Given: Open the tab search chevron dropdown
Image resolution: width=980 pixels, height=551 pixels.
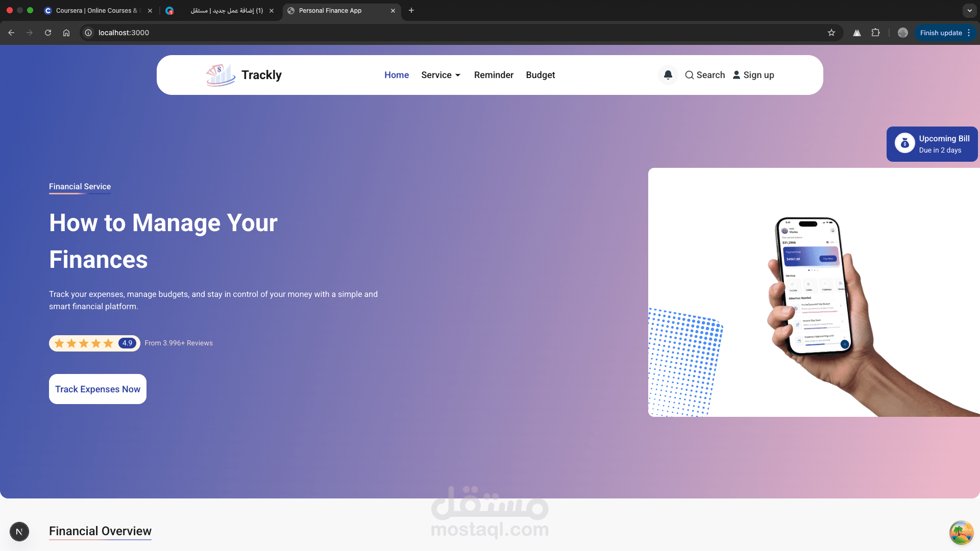Looking at the screenshot, I should [969, 10].
